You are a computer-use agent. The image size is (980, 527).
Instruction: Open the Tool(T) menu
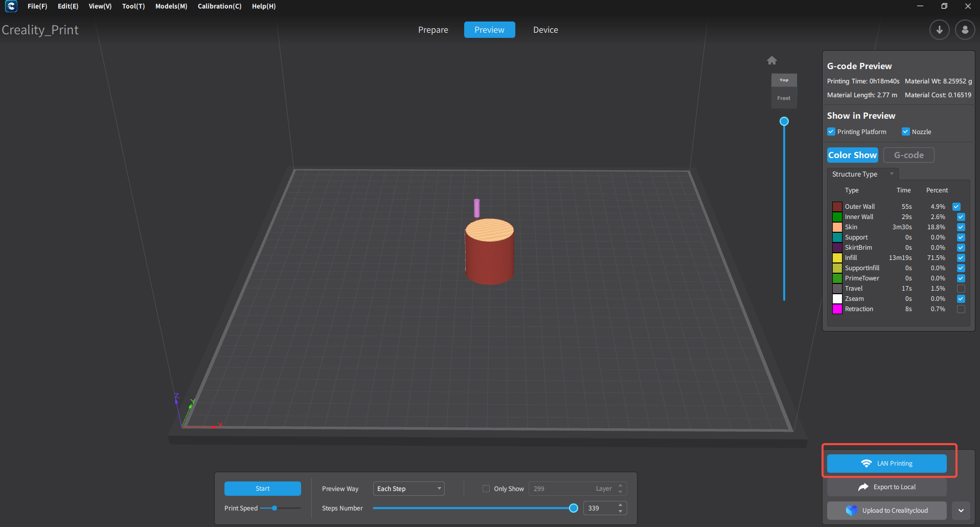133,6
